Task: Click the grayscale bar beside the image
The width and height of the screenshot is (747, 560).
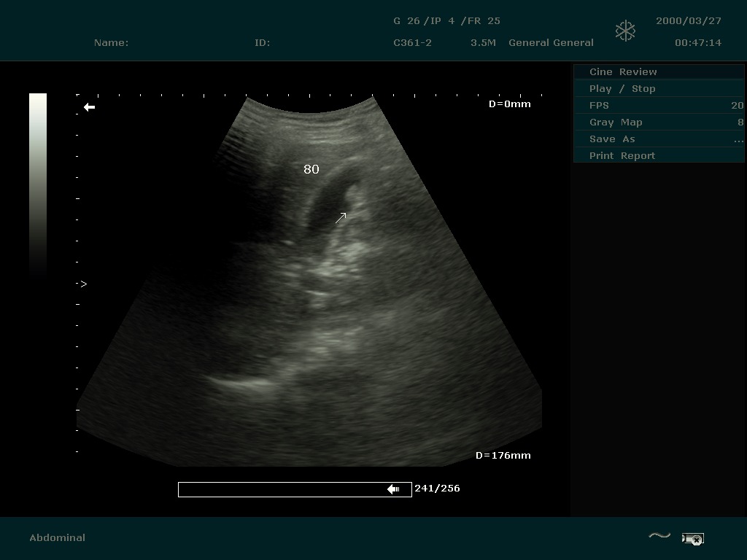Action: point(38,182)
